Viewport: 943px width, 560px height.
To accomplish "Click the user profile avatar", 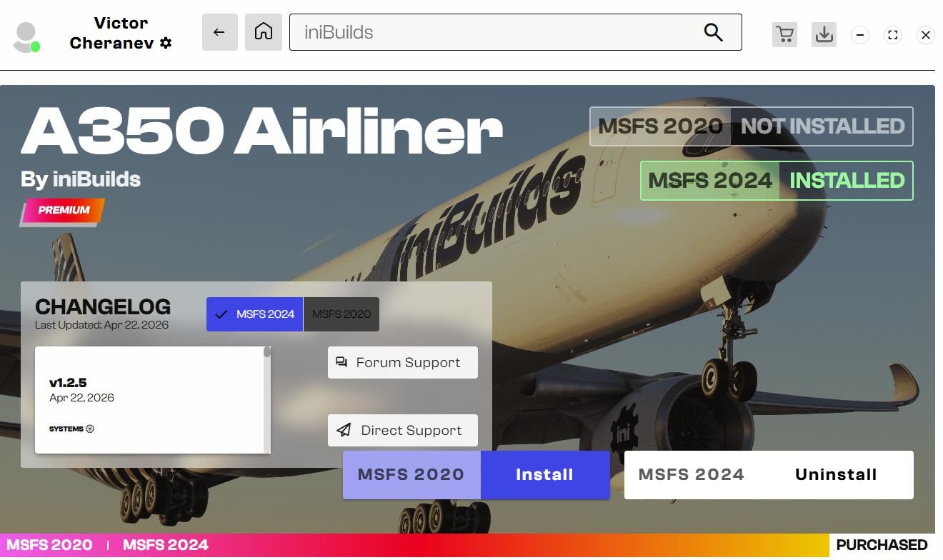I will [x=26, y=36].
